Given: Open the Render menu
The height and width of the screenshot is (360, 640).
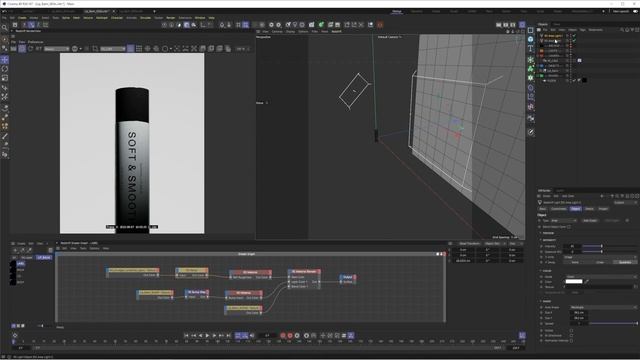Looking at the screenshot, I should [171, 18].
